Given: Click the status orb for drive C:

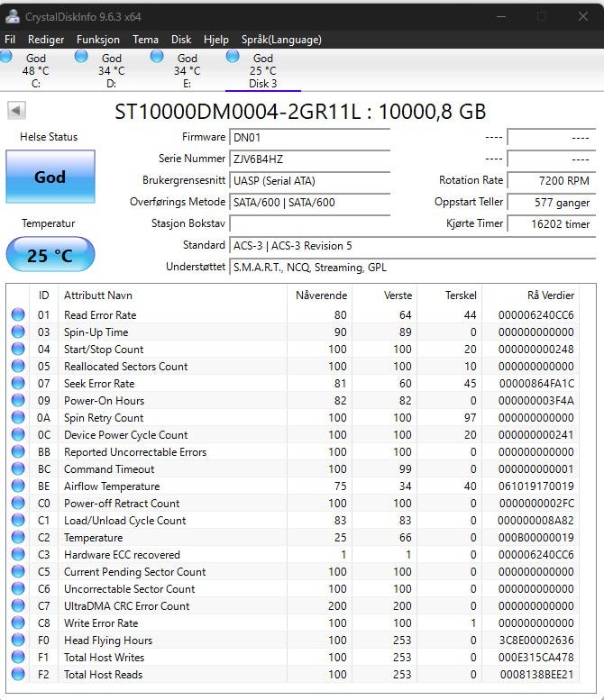Looking at the screenshot, I should [x=7, y=57].
